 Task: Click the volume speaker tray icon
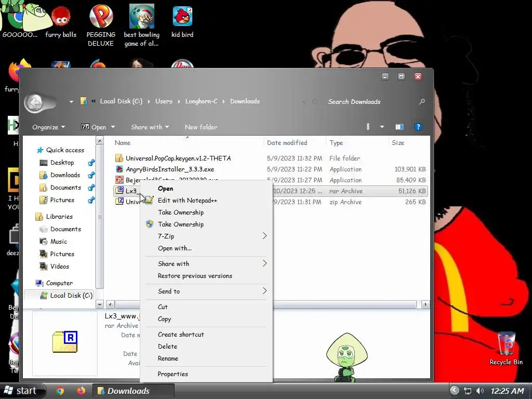point(480,391)
